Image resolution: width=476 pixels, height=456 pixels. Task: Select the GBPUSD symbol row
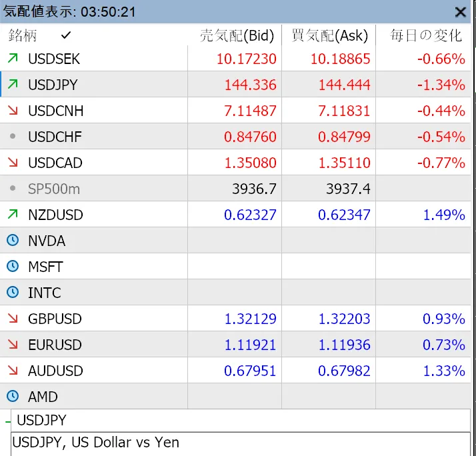[x=235, y=319]
